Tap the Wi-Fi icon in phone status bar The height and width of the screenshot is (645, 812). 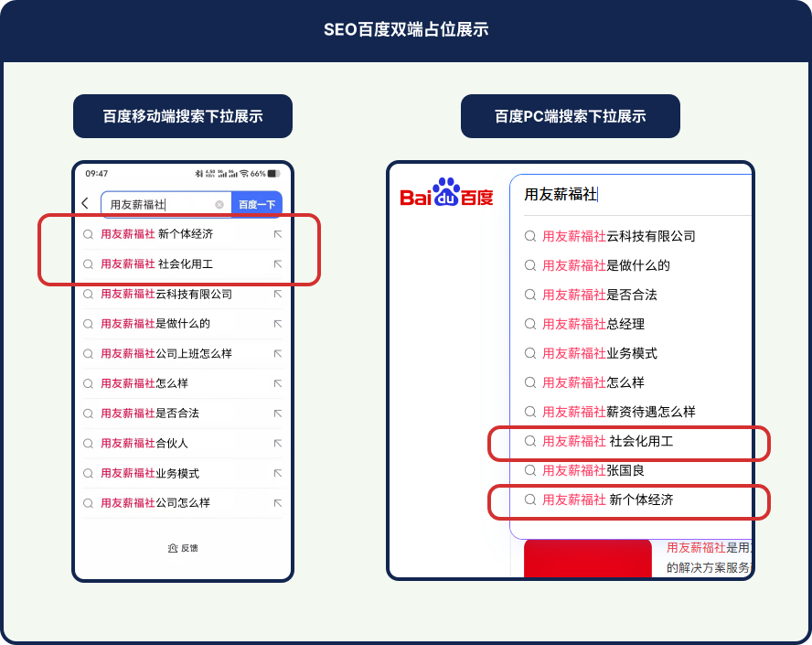[x=244, y=174]
